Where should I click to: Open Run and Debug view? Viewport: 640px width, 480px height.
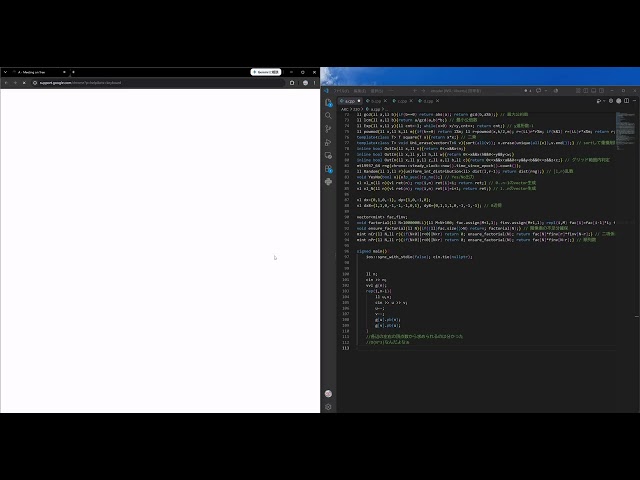click(328, 142)
